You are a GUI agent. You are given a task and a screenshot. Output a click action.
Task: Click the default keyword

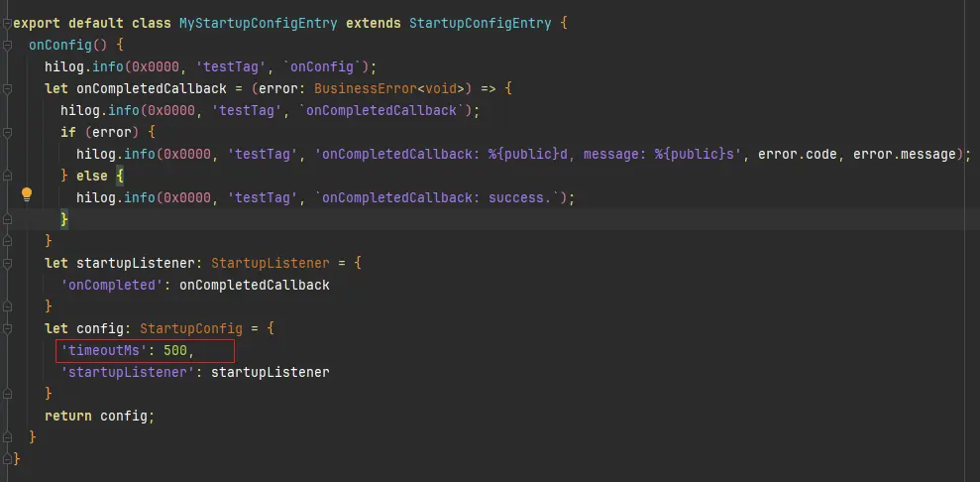point(96,24)
